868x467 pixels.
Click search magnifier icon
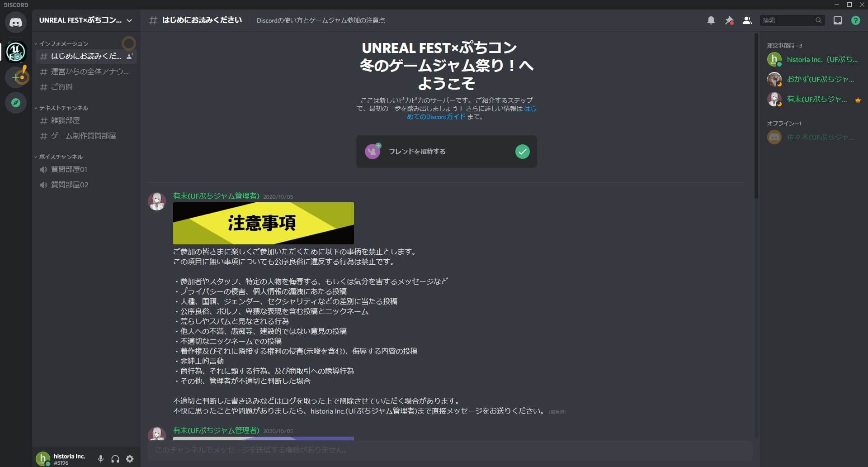click(818, 20)
